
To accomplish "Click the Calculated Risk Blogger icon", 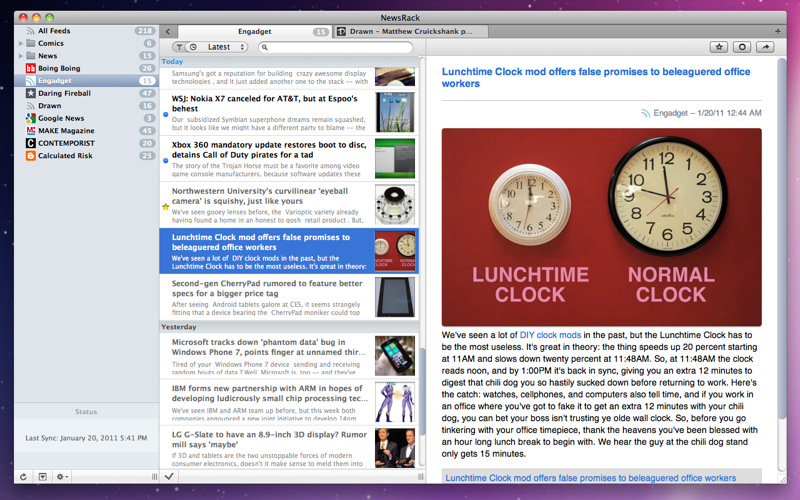I will (31, 156).
